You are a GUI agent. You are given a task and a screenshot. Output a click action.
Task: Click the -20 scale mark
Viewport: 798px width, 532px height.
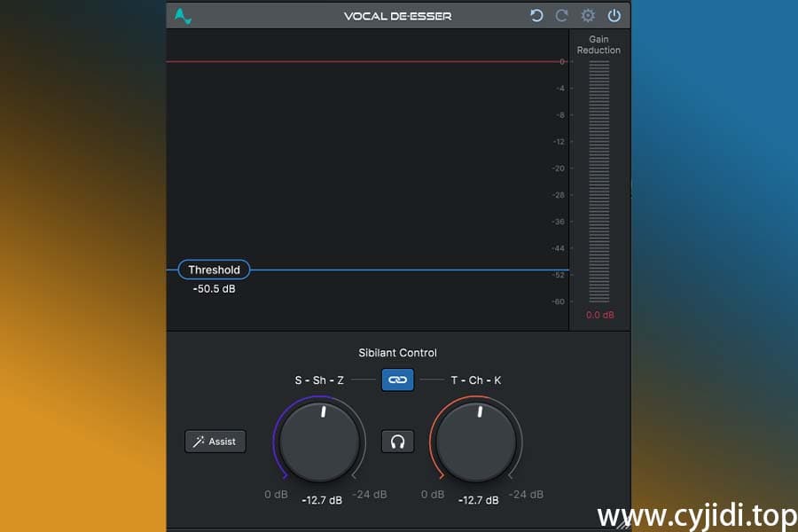(x=559, y=168)
